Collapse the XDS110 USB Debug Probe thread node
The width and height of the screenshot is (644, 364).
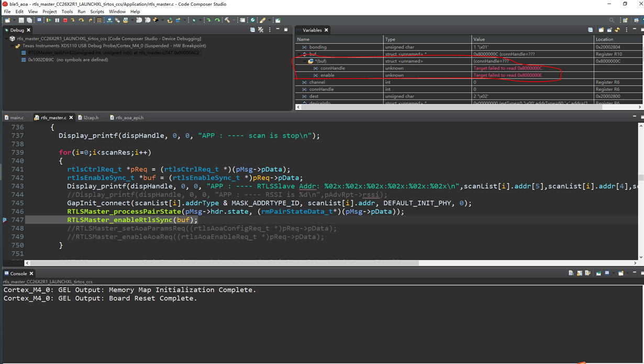tap(12, 46)
